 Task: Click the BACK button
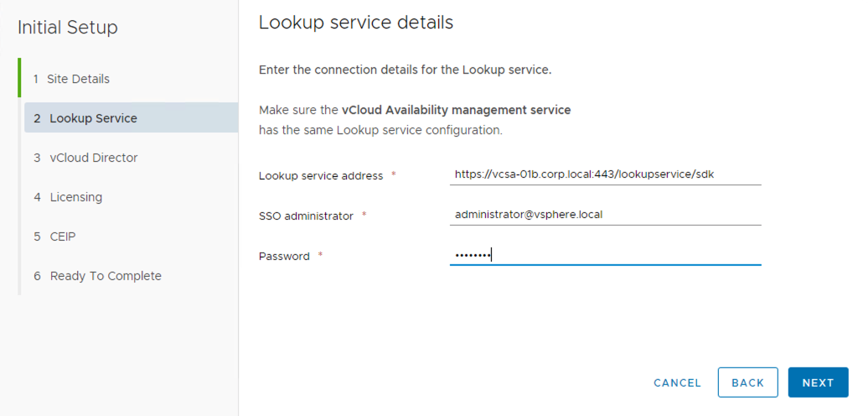[747, 382]
